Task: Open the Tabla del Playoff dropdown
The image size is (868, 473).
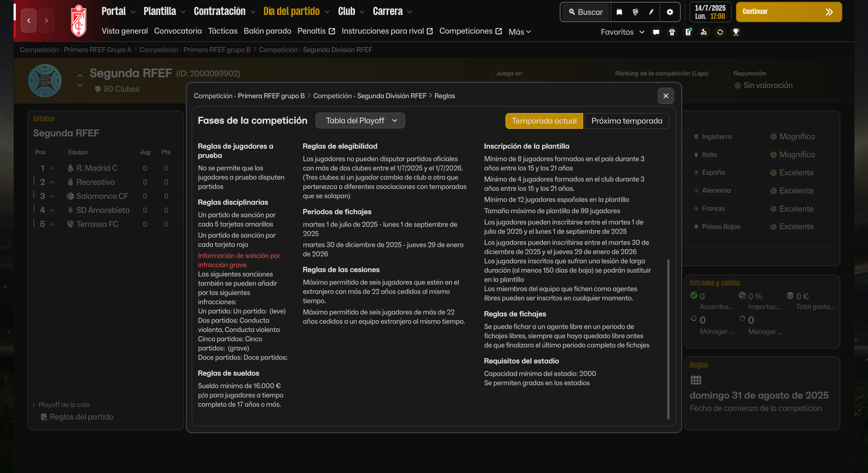Action: [360, 121]
